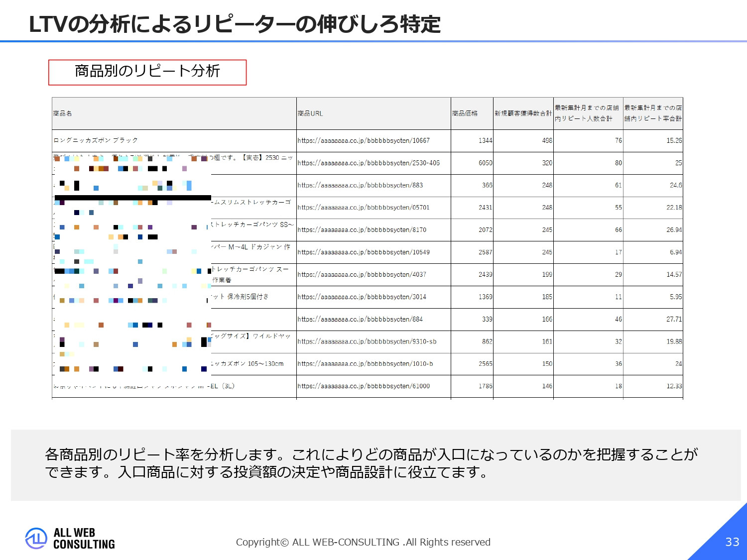This screenshot has height=560, width=747.
Task: Click the page number 33 on blue triangle
Action: tap(730, 542)
